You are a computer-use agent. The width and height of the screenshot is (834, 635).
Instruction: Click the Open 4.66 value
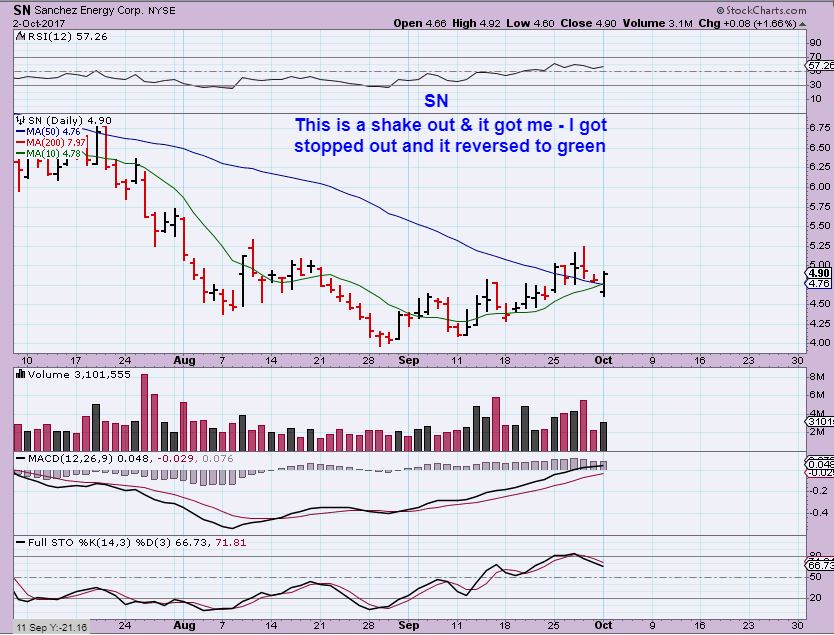click(420, 23)
